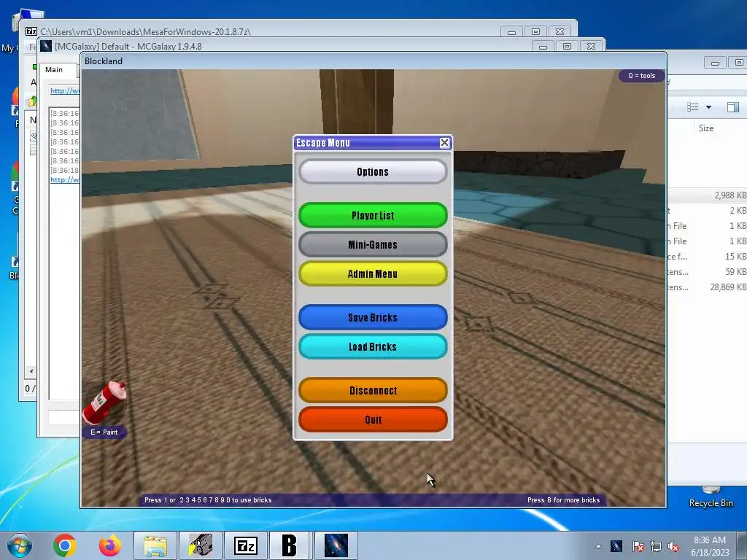Click the Press B for more bricks hint
This screenshot has height=560, width=747.
click(x=563, y=500)
